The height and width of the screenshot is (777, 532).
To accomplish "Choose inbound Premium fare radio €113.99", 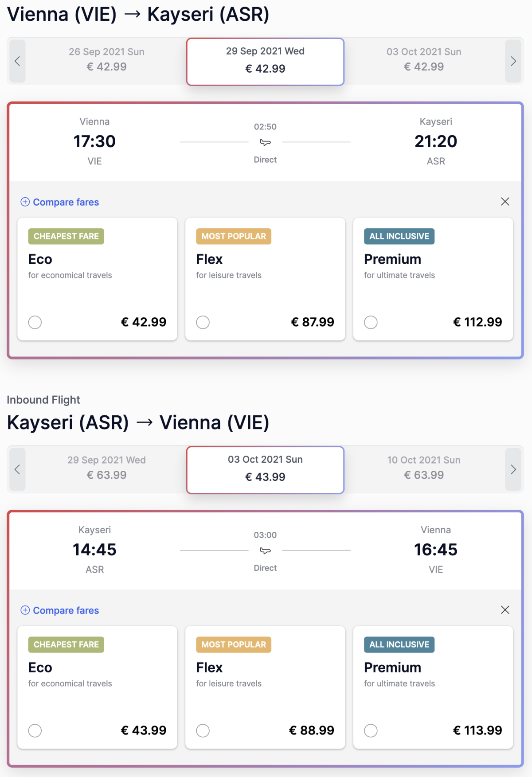I will coord(371,730).
